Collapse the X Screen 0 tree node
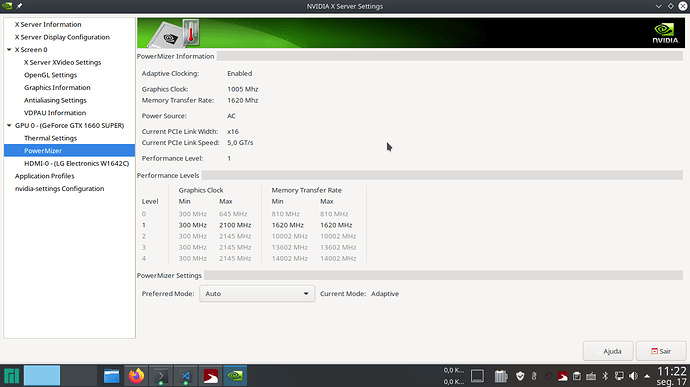The height and width of the screenshot is (387, 690). [x=9, y=50]
